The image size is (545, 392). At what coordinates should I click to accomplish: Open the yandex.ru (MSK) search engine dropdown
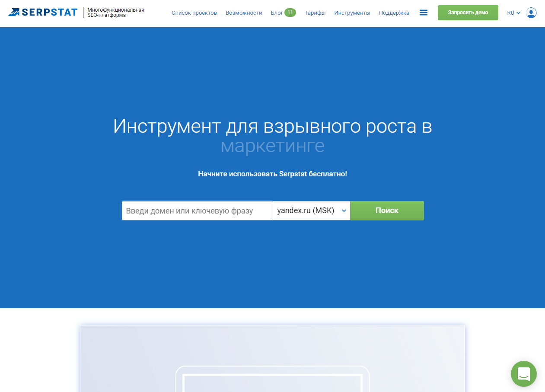312,210
